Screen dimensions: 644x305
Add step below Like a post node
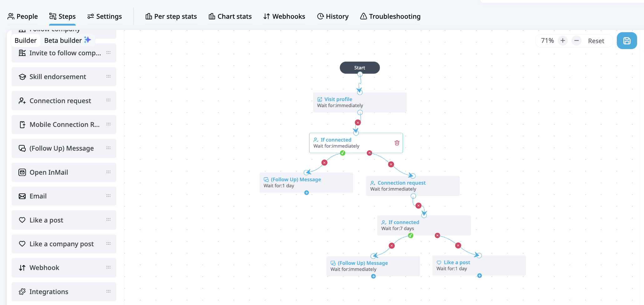[x=479, y=276]
